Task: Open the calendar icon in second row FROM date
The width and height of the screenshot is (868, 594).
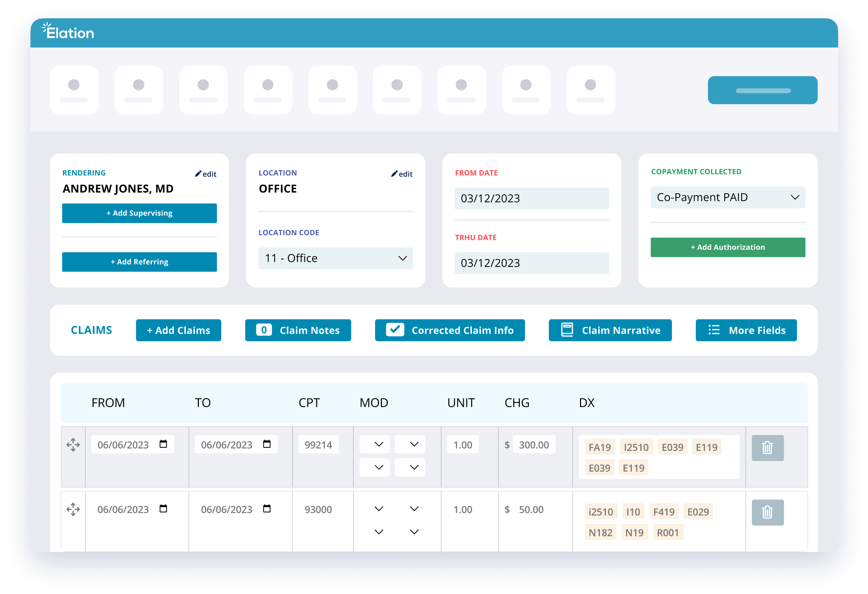Action: pos(163,509)
